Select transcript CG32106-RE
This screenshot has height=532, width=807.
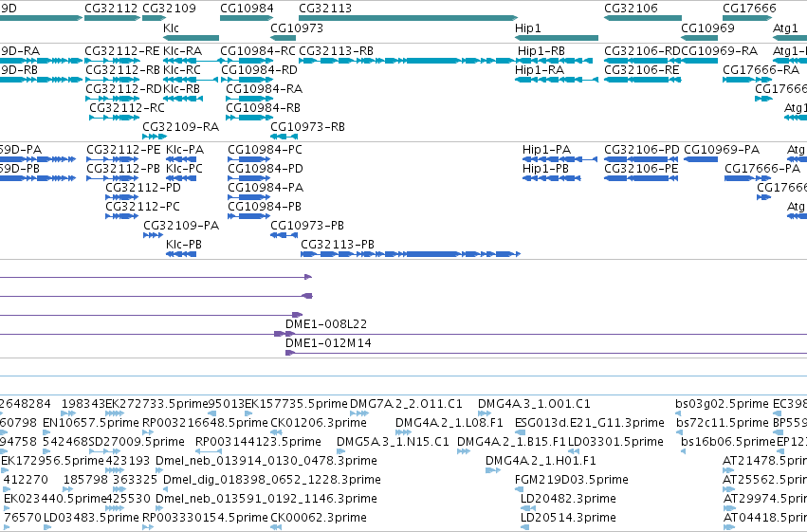641,70
